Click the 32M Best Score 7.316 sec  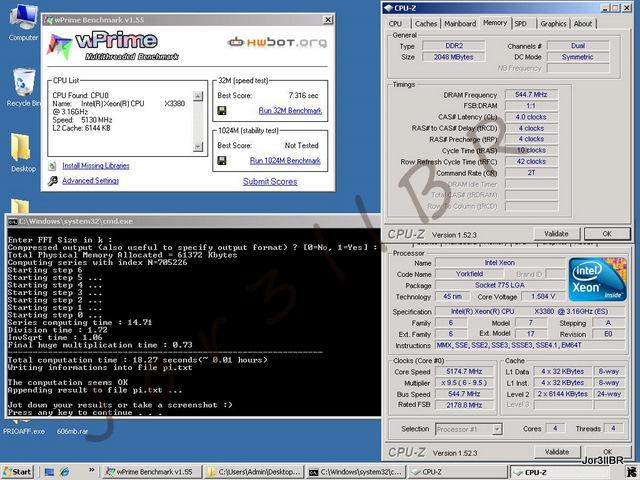303,96
